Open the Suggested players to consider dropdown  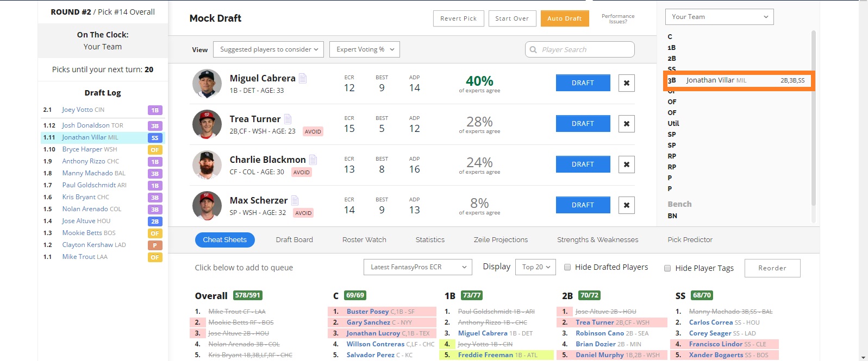[x=268, y=49]
